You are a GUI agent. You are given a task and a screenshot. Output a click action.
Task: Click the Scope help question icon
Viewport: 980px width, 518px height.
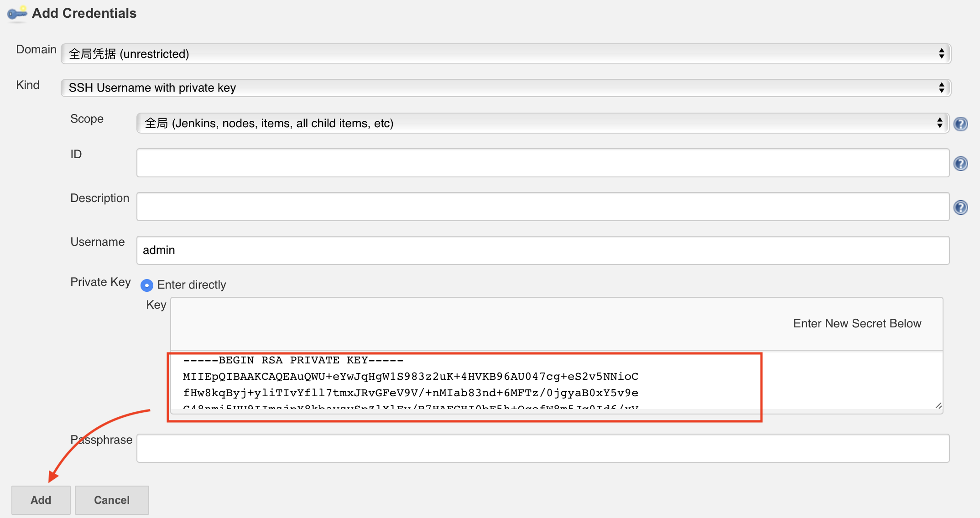961,124
